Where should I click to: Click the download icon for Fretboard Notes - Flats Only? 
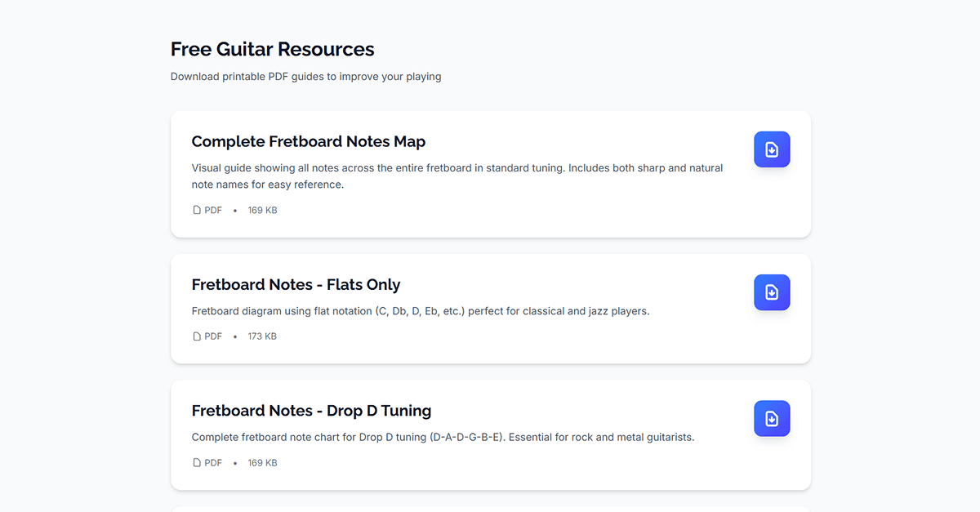click(x=771, y=292)
